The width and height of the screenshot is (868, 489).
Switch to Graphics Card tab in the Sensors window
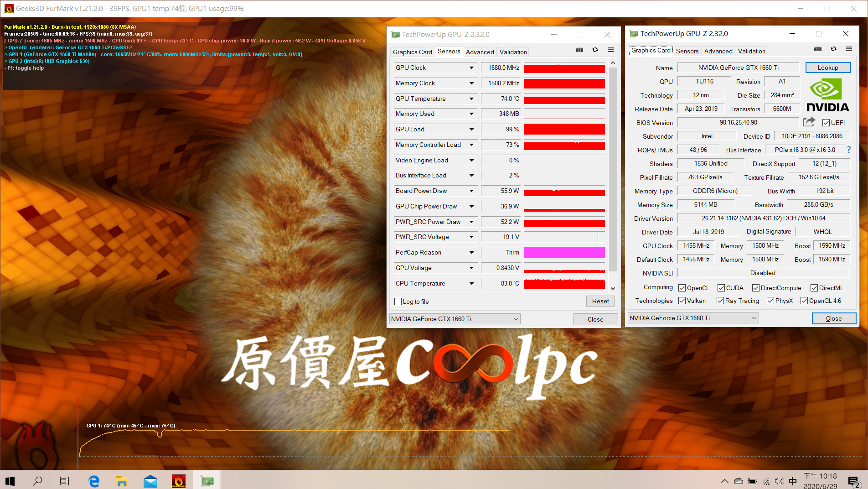[x=412, y=52]
